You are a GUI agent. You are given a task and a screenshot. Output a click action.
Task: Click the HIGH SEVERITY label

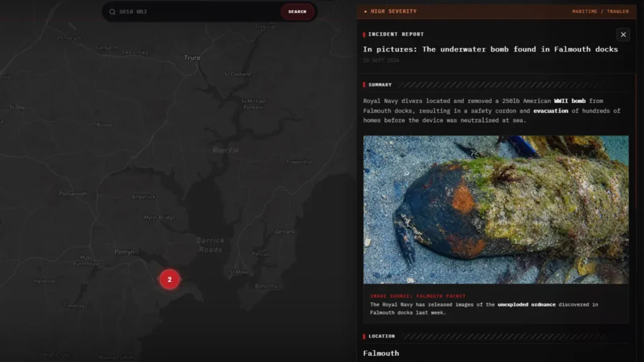[394, 11]
